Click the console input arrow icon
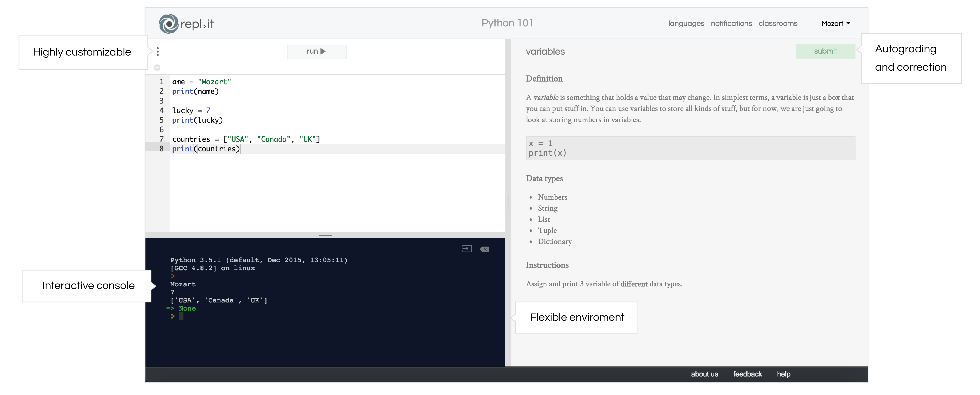980x395 pixels. tap(467, 249)
